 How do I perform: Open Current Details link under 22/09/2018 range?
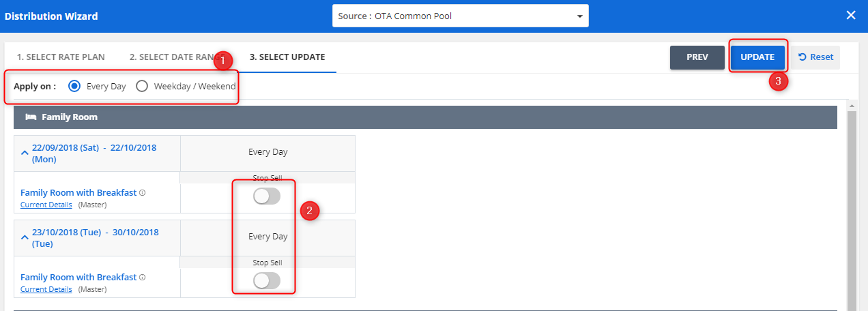(46, 205)
